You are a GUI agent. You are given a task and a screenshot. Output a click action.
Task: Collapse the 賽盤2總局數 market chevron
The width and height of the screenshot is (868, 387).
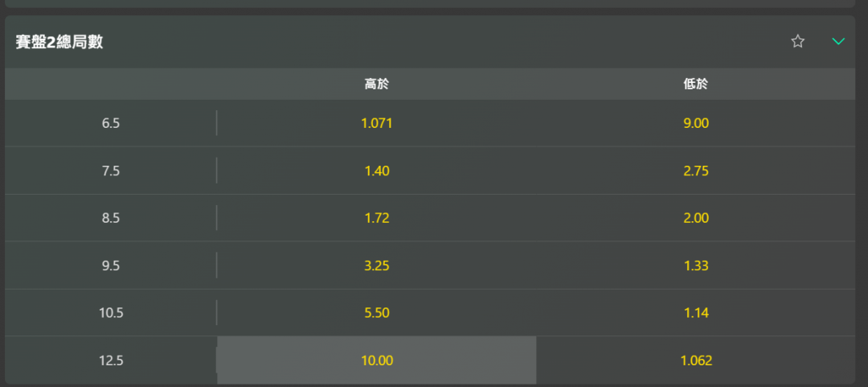click(838, 42)
